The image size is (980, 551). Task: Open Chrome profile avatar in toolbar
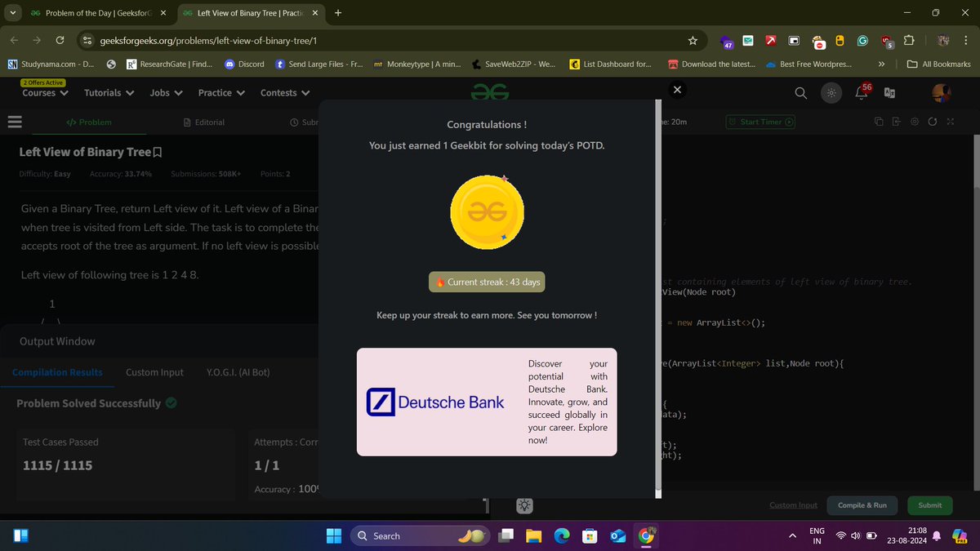tap(942, 41)
